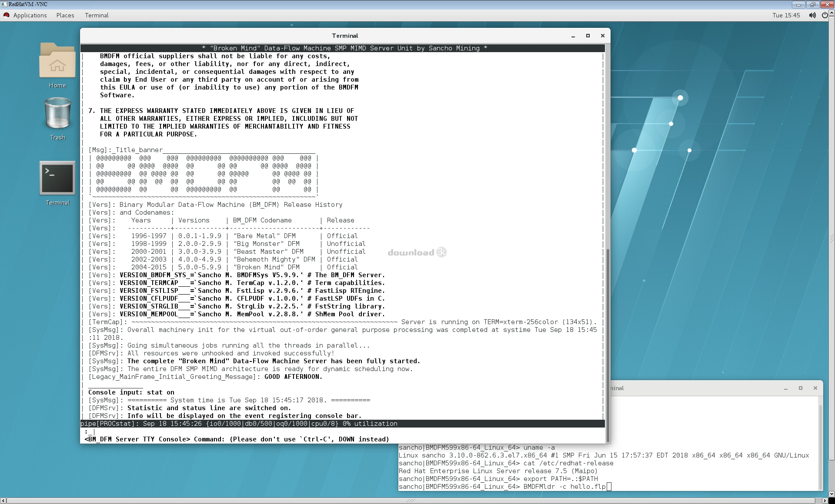Select the Home folder desktop icon
Screen dimensions: 835x504
[57, 66]
